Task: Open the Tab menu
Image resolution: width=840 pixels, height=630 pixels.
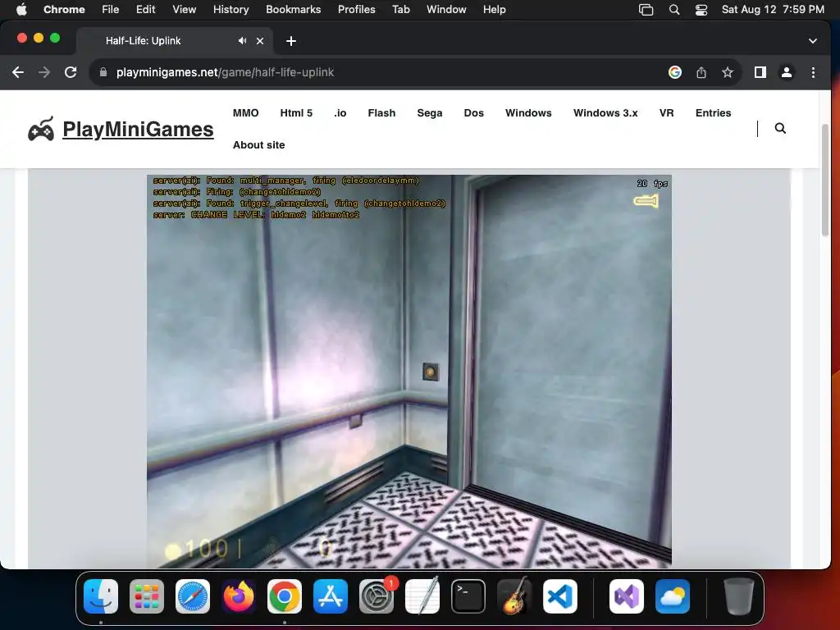Action: 400,10
